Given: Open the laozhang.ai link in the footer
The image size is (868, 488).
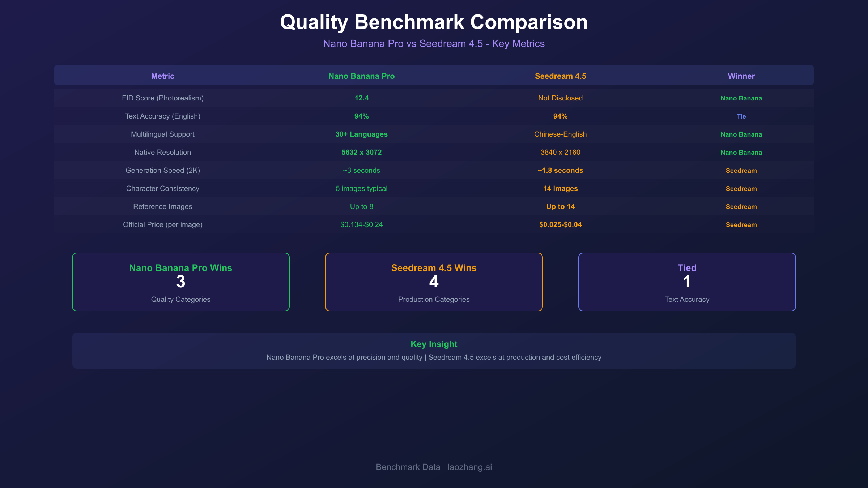Looking at the screenshot, I should (469, 467).
